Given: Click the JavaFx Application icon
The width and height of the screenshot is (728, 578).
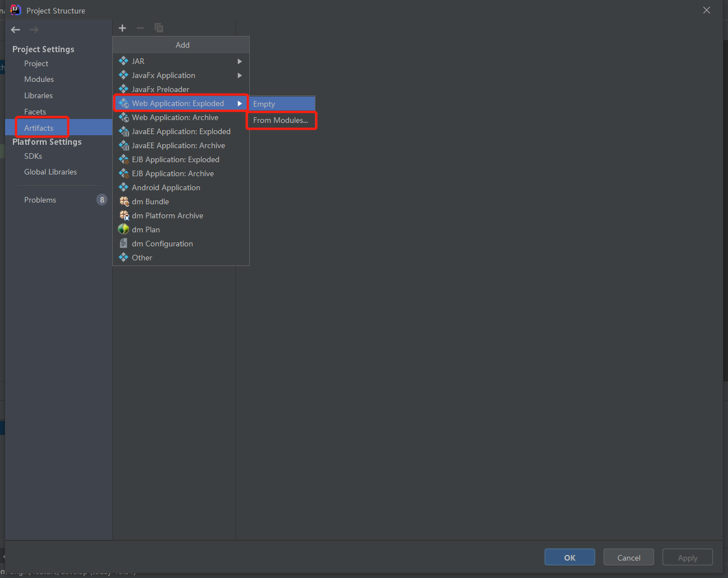Looking at the screenshot, I should (123, 75).
